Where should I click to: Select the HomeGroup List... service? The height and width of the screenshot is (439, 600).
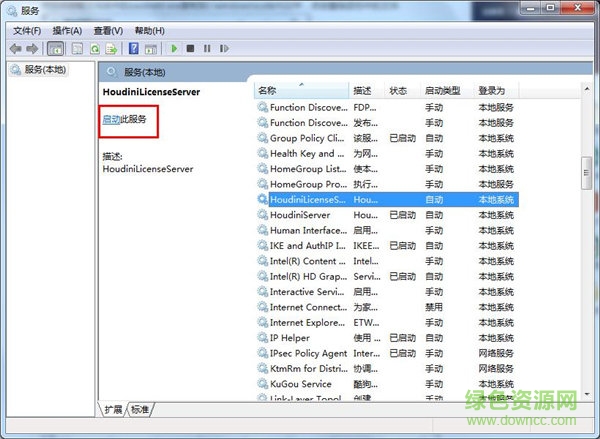386,169
